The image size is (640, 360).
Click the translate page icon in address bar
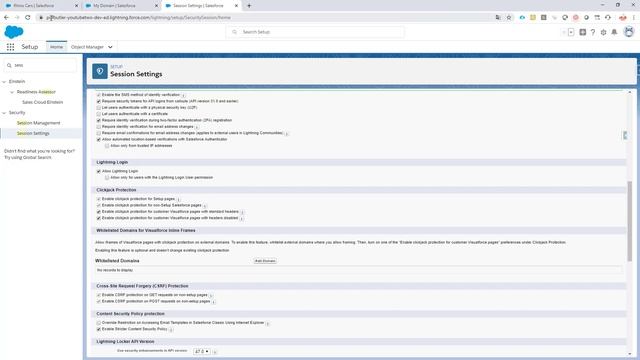click(x=498, y=18)
